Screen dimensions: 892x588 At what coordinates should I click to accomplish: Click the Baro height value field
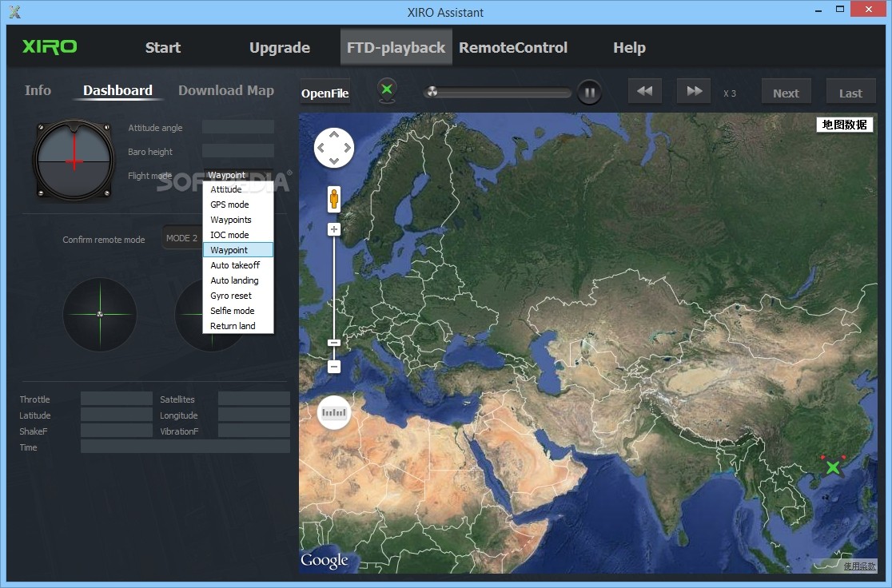click(x=238, y=151)
